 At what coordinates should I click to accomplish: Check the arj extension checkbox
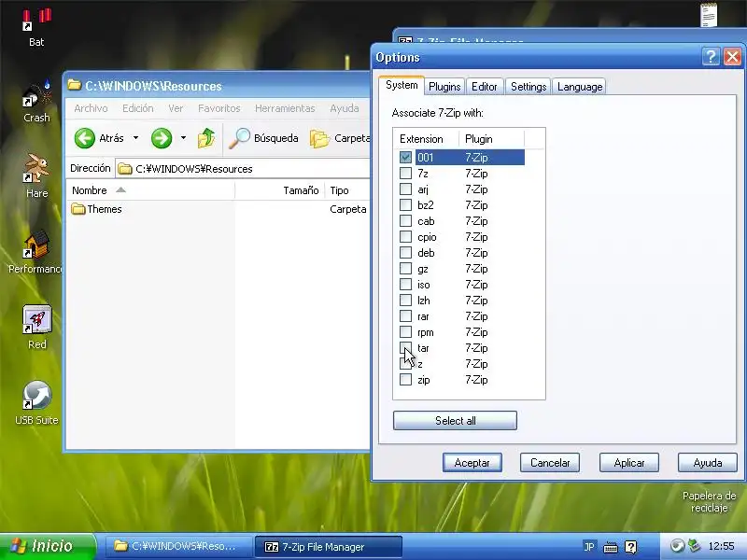point(405,189)
